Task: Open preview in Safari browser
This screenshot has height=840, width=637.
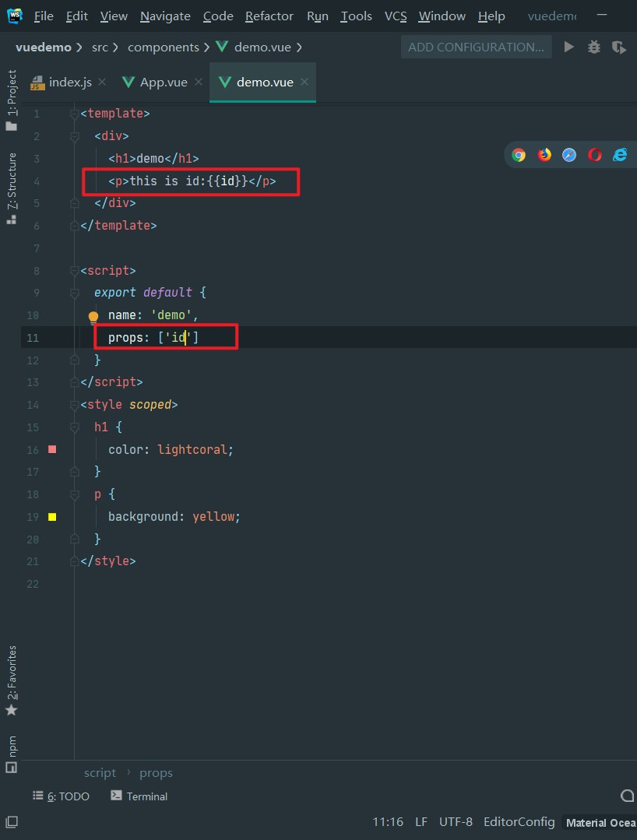Action: pyautogui.click(x=569, y=156)
